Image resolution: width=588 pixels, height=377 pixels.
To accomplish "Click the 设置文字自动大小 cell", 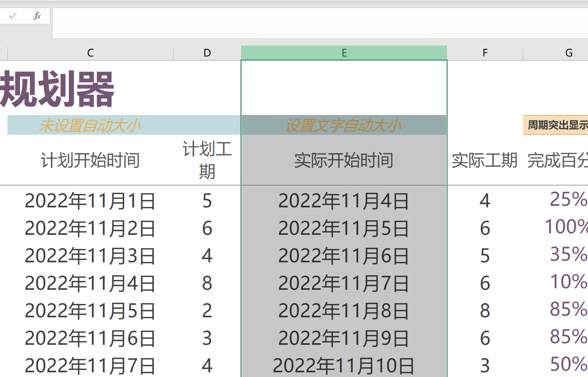I will [x=344, y=125].
